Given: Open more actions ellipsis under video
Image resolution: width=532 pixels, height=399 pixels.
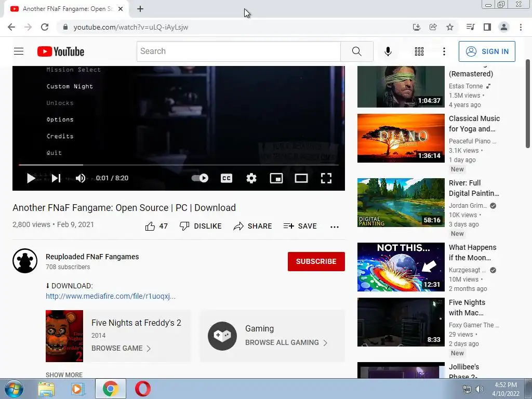Looking at the screenshot, I should pos(335,227).
